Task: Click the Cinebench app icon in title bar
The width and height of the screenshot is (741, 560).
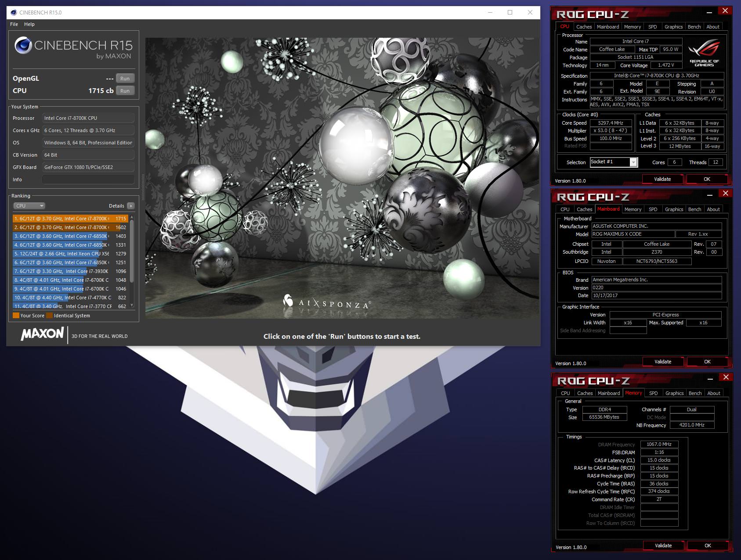Action: tap(14, 12)
